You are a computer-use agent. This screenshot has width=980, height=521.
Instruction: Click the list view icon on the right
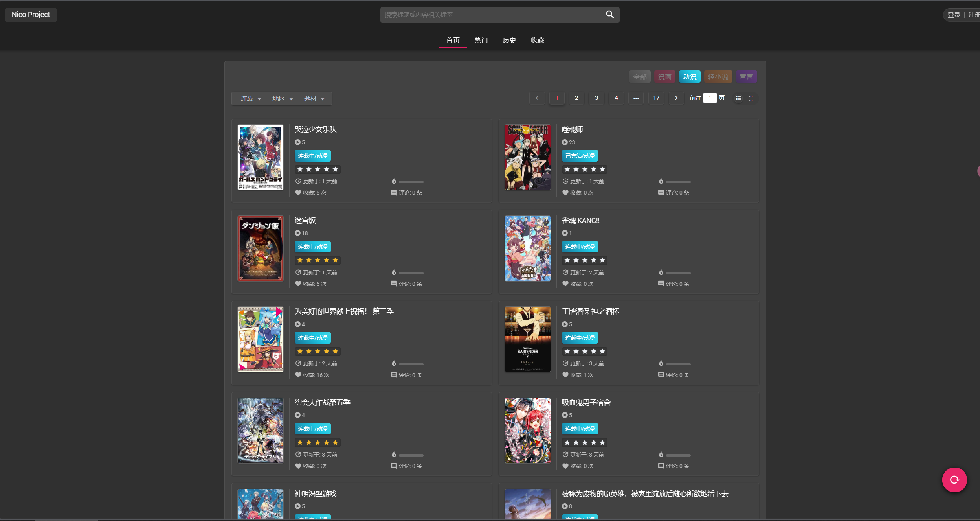click(738, 98)
